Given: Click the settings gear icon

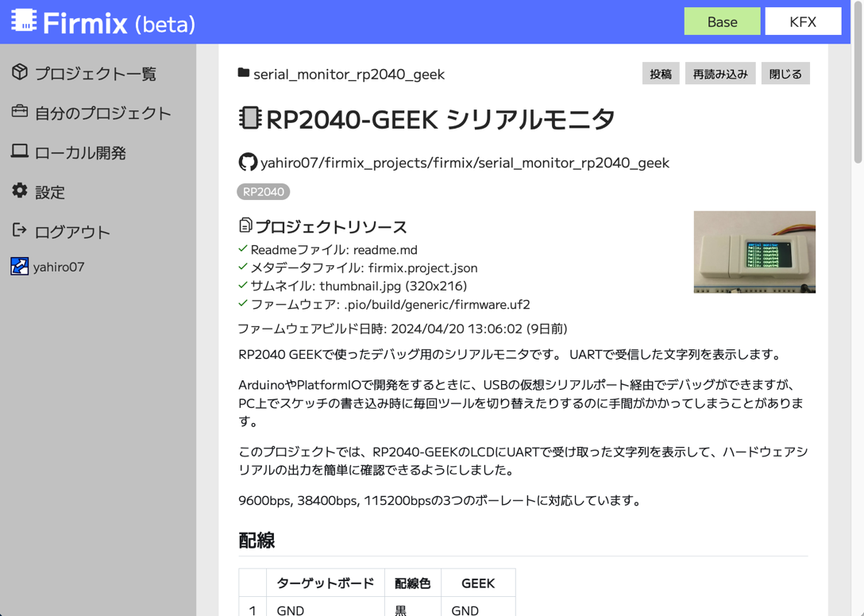Looking at the screenshot, I should pos(20,191).
